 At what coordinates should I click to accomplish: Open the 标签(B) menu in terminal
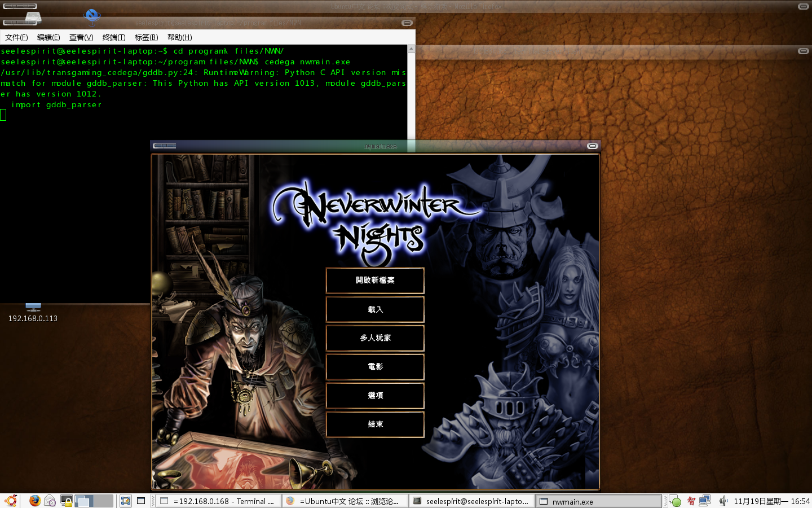[146, 37]
